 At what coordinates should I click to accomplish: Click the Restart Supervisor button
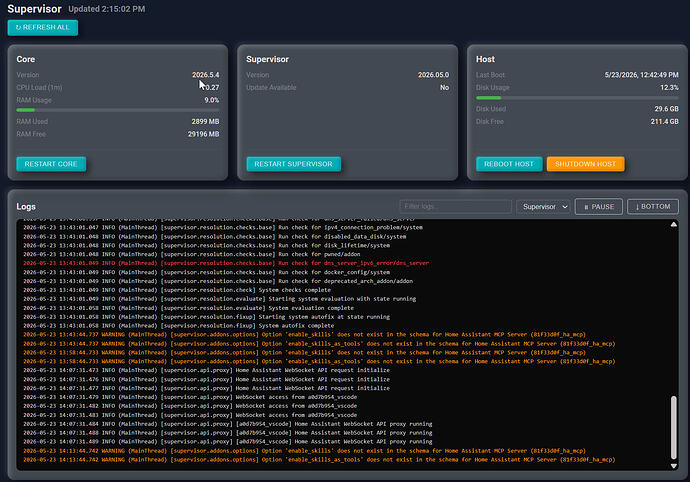coord(294,164)
